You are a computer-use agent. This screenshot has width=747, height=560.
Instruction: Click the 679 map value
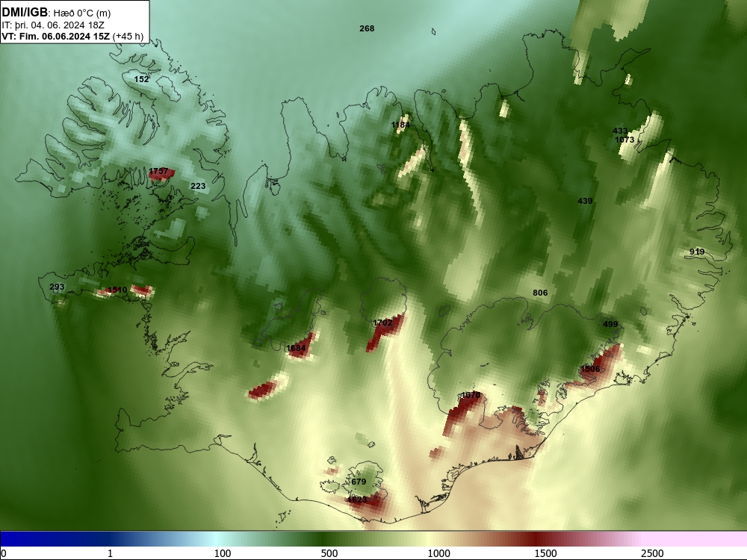[359, 482]
